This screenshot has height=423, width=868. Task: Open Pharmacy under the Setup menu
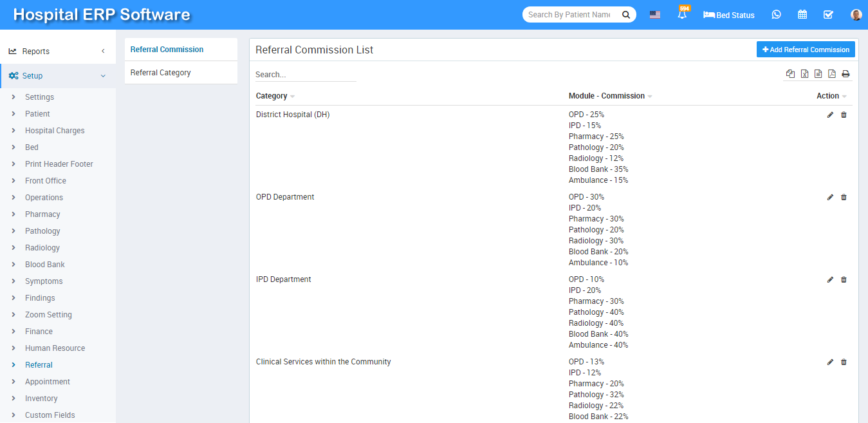point(42,214)
